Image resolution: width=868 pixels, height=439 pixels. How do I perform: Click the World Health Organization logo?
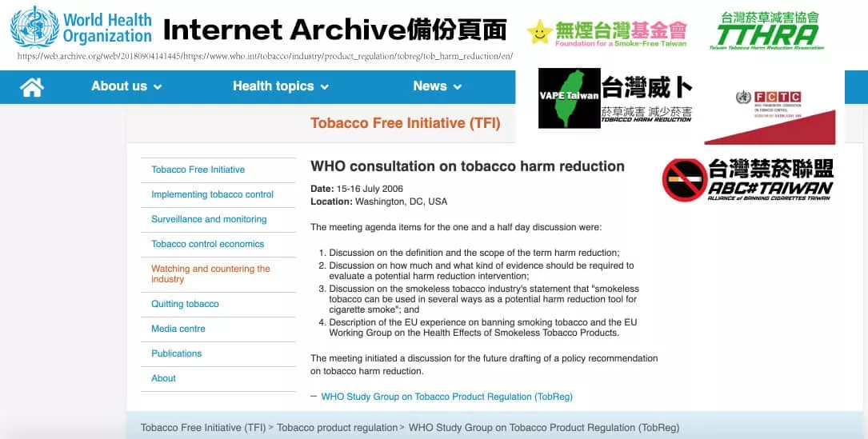coord(82,26)
